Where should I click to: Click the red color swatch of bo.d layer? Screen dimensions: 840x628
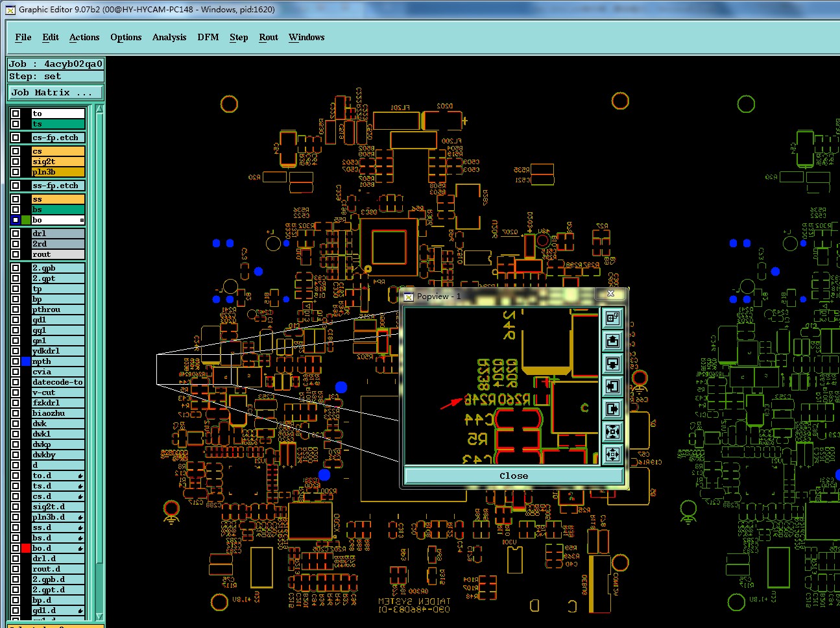(26, 548)
